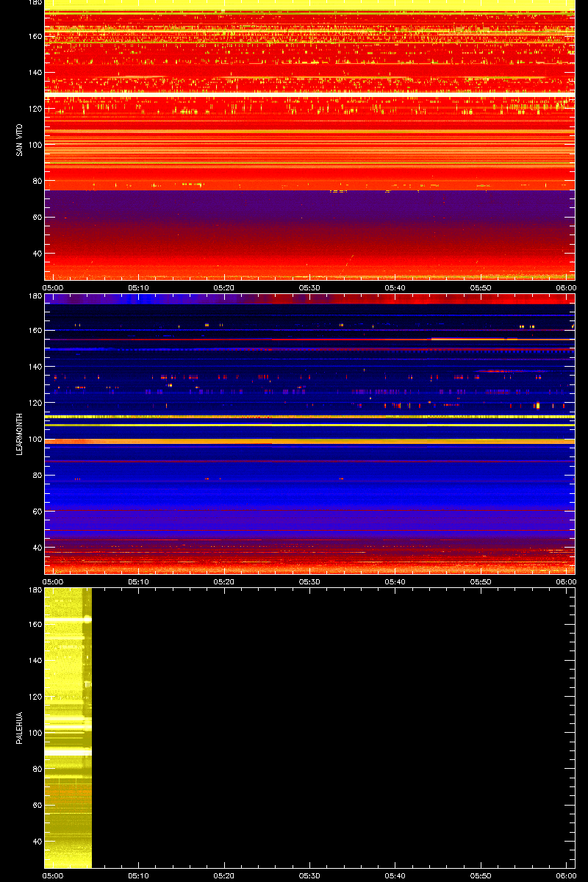
Task: Click the 60 tick on San Vito axis
Action: (x=37, y=217)
